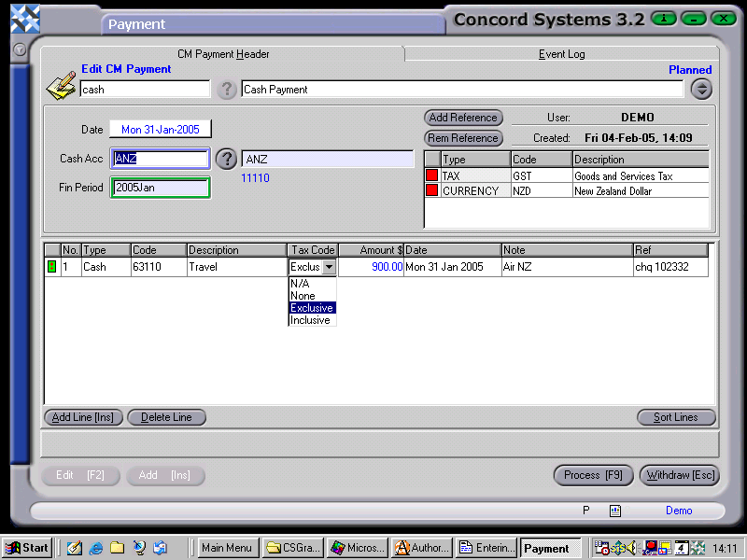The image size is (747, 560).
Task: Click the pencil edit icon beside CM Payment
Action: tap(59, 85)
